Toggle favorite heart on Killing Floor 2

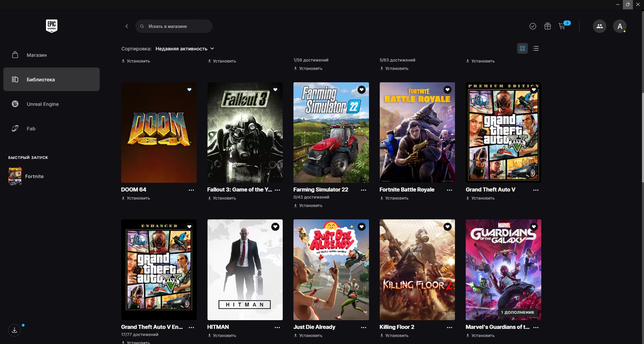(x=448, y=227)
